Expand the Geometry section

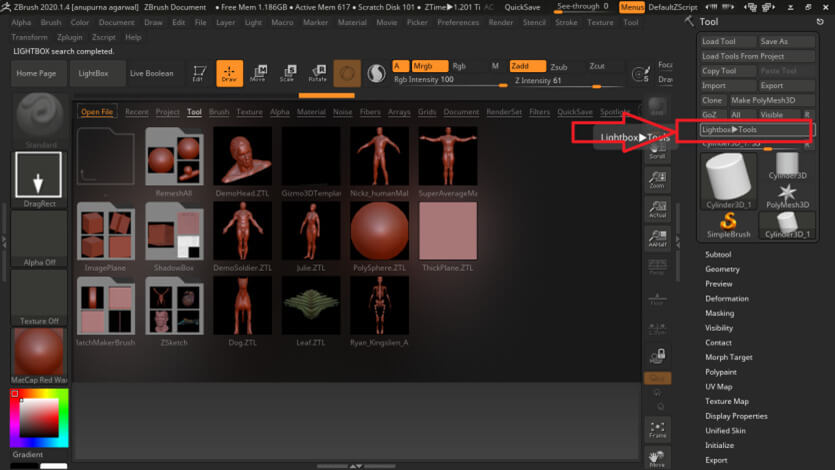click(722, 269)
